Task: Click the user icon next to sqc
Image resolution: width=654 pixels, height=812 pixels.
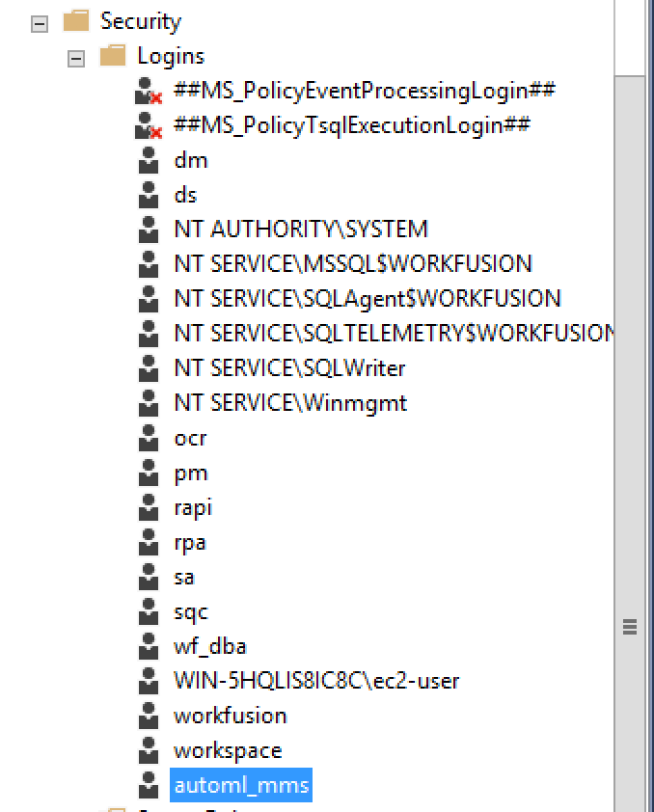Action: pos(149,611)
